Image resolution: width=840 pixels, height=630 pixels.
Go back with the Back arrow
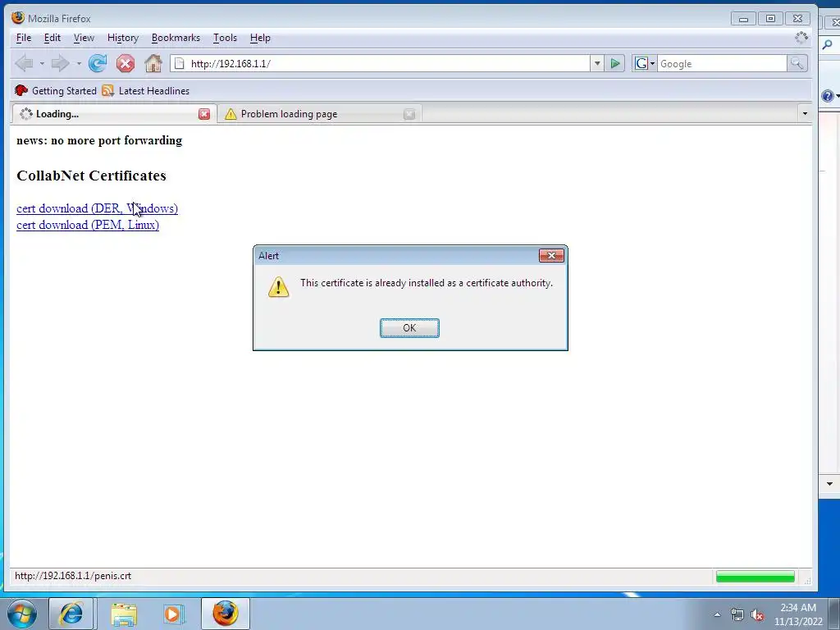pyautogui.click(x=24, y=64)
